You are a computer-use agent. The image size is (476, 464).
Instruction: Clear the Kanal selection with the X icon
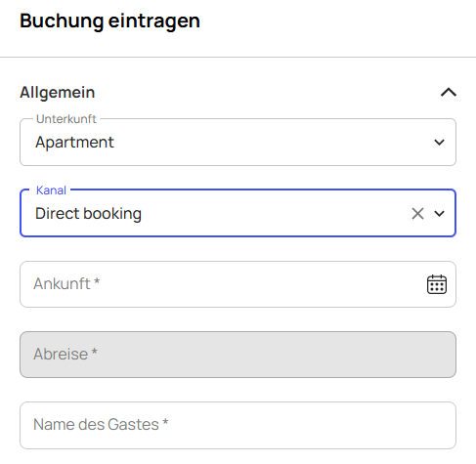point(417,214)
